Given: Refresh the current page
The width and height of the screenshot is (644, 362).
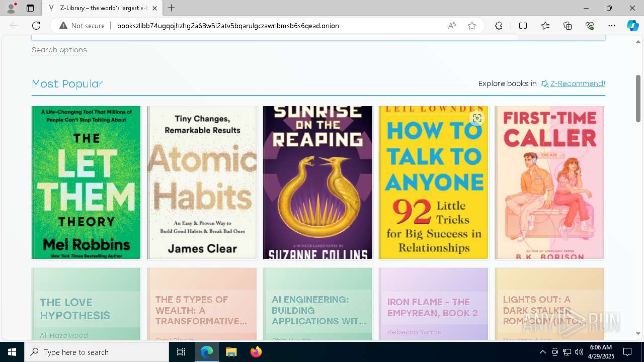Looking at the screenshot, I should pos(36,26).
